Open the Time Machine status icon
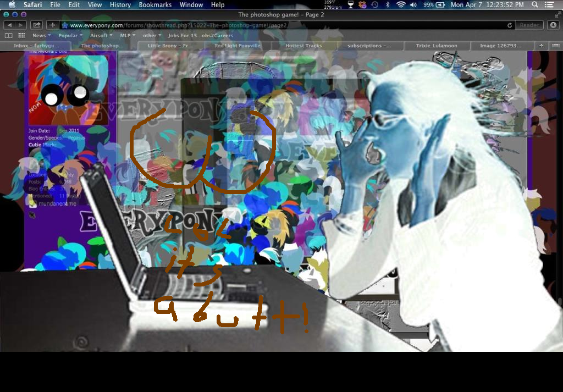Screen dimensions: 563x392 click(374, 4)
